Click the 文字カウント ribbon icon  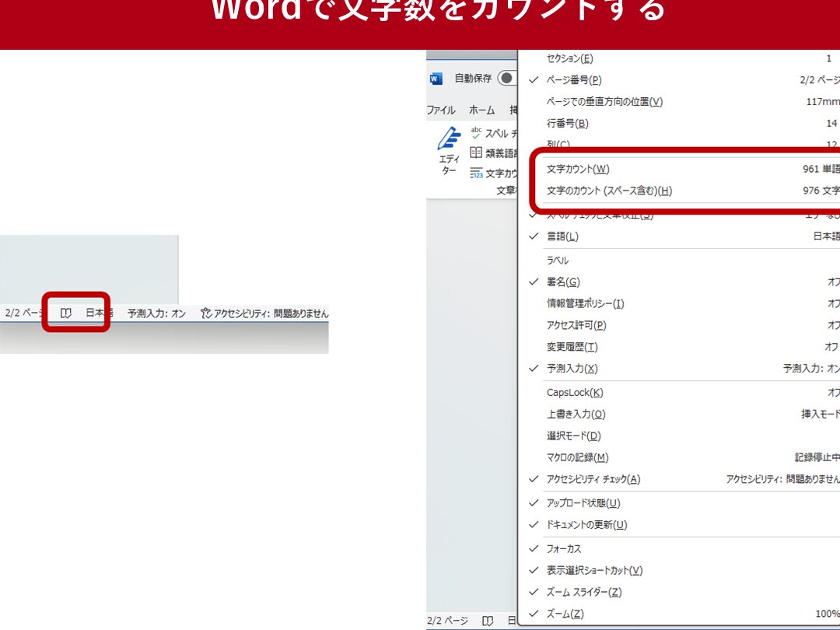476,173
